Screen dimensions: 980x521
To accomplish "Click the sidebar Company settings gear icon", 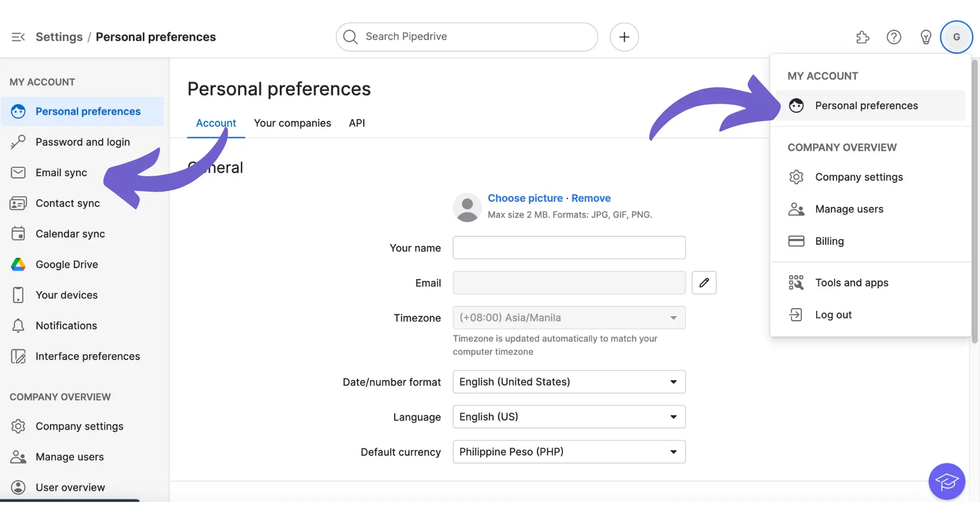I will 18,426.
